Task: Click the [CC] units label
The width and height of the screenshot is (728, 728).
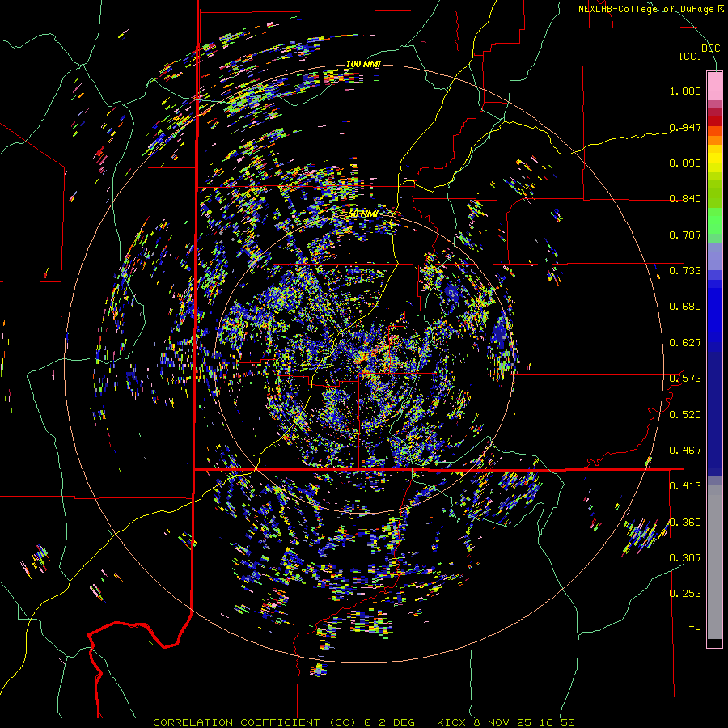Action: click(x=690, y=56)
